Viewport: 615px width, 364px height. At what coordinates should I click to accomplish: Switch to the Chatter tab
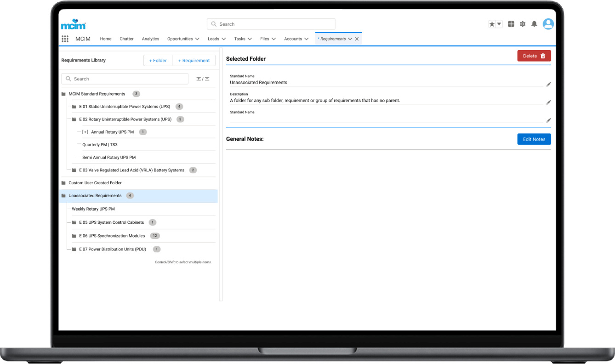(126, 39)
